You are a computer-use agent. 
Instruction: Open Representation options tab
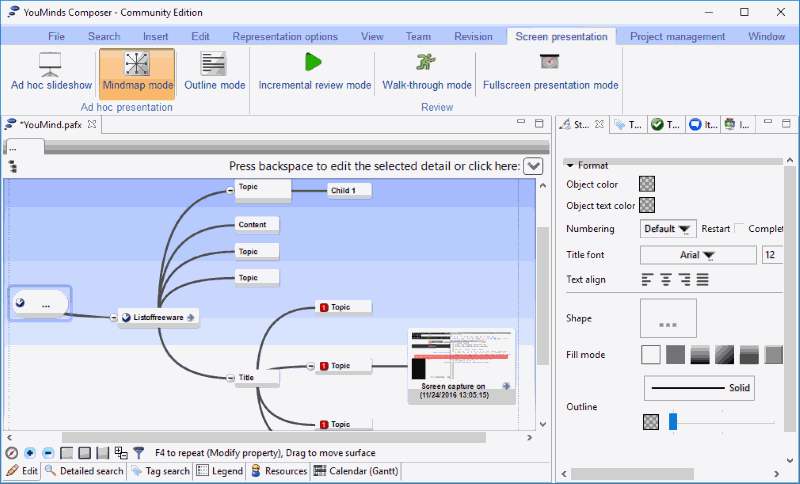[x=285, y=36]
